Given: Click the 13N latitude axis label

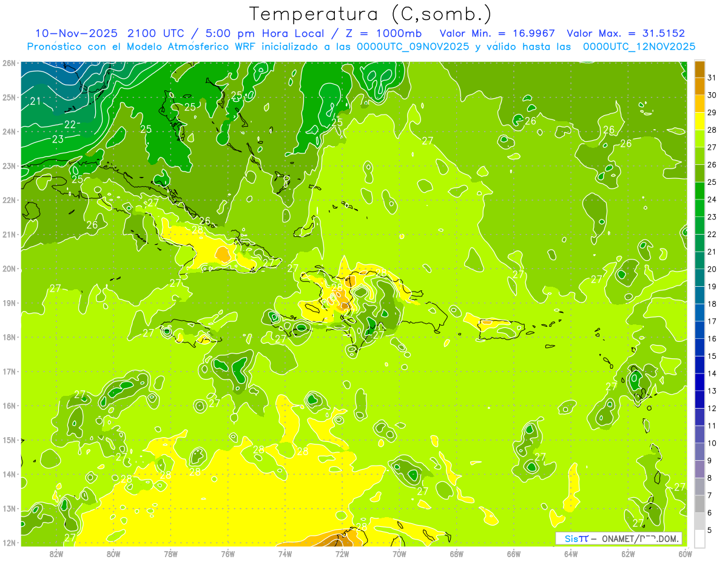Looking at the screenshot, I should [x=9, y=509].
